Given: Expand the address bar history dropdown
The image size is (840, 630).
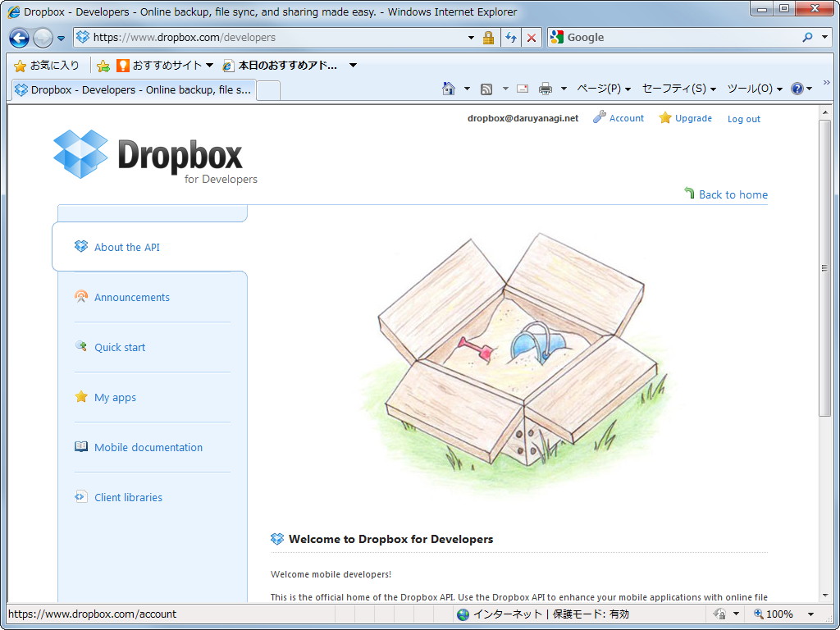Looking at the screenshot, I should (471, 38).
